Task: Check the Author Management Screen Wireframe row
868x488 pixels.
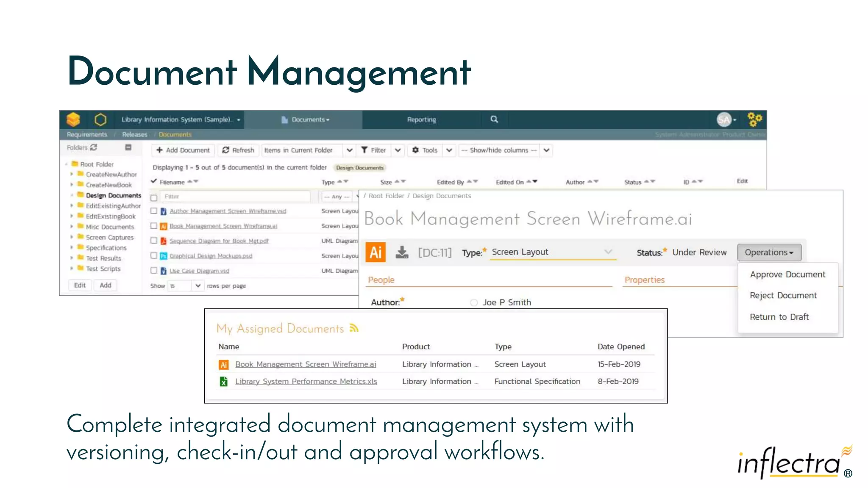Action: click(x=154, y=211)
